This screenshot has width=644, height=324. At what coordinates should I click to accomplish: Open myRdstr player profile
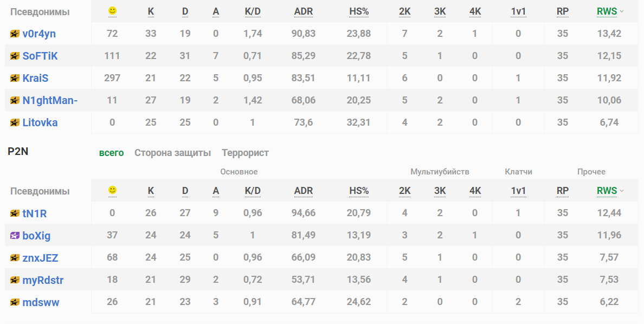click(x=43, y=280)
